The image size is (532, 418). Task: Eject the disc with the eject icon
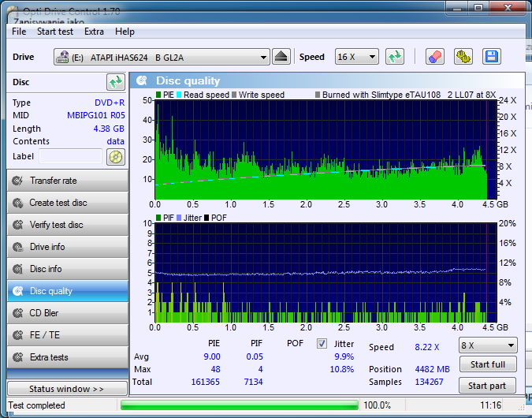(x=281, y=57)
